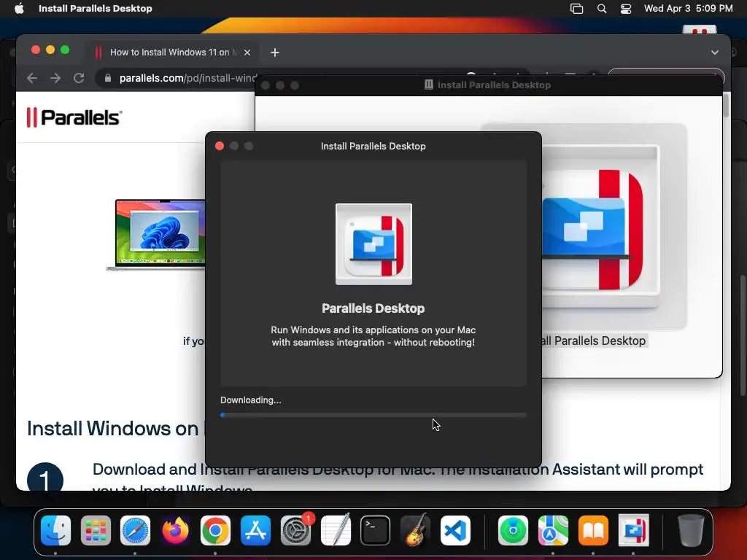
Task: Go forward in Chrome browser
Action: 55,77
